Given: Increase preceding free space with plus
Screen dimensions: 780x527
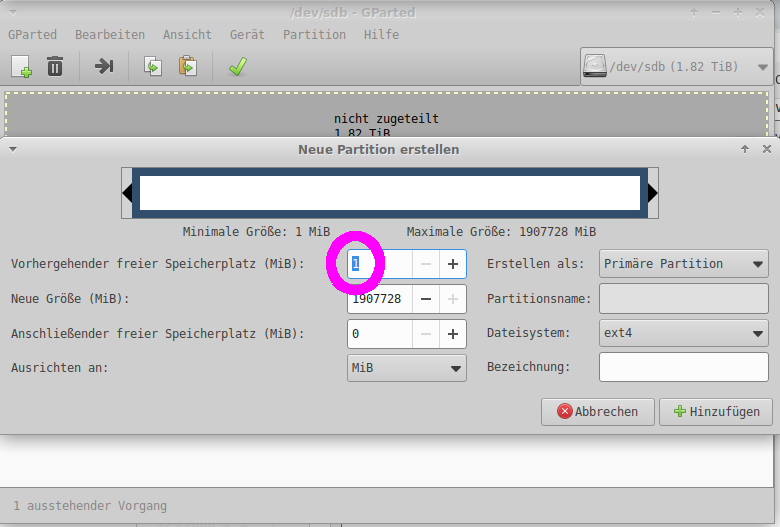Looking at the screenshot, I should pyautogui.click(x=453, y=264).
